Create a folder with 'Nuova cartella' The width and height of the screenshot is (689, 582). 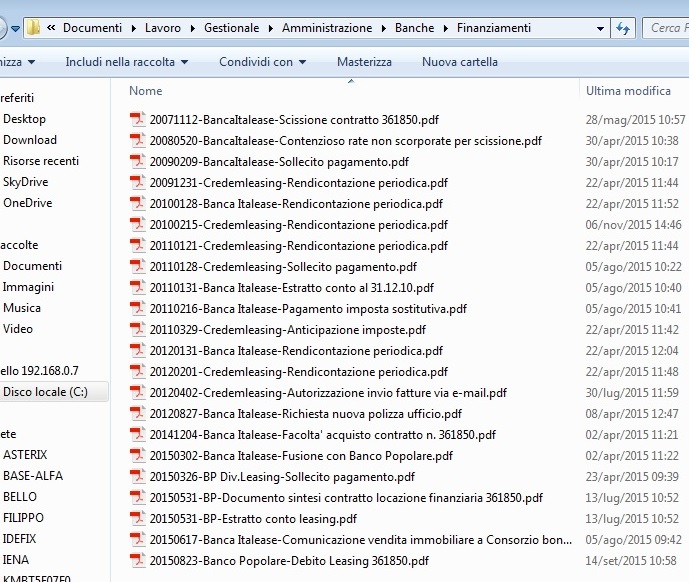coord(459,62)
